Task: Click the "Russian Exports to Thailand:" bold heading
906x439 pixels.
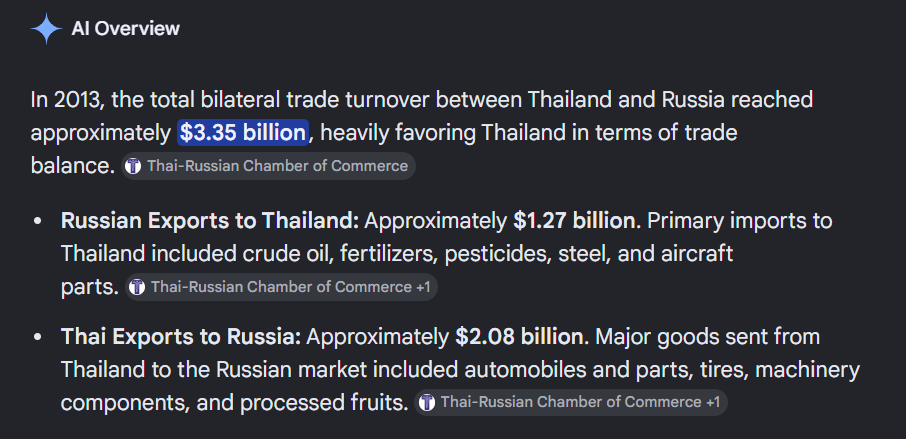Action: pos(210,221)
